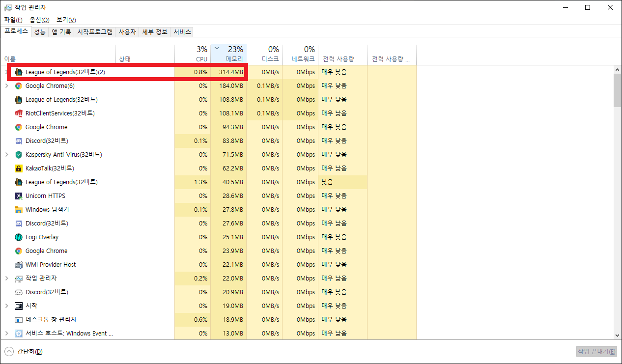Switch to the 앱 기록 tab
This screenshot has height=364, width=622.
[x=61, y=32]
